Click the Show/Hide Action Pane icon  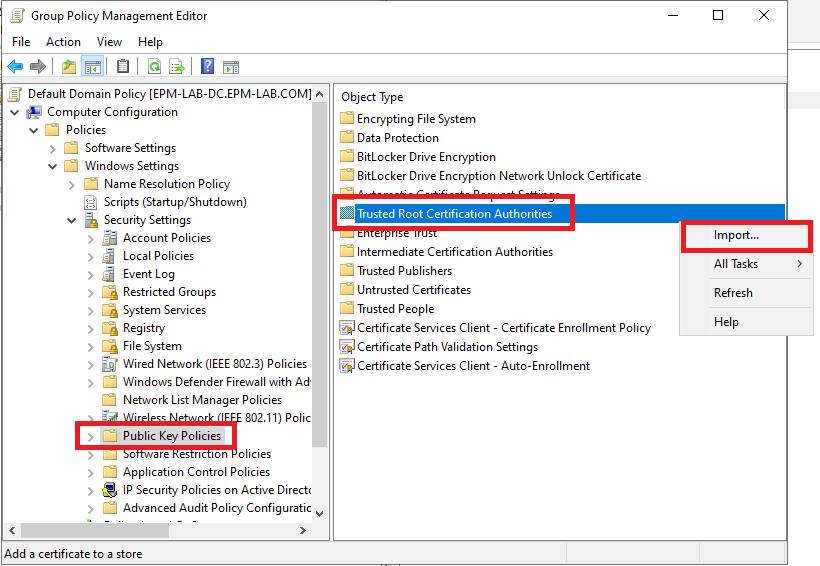coord(231,67)
